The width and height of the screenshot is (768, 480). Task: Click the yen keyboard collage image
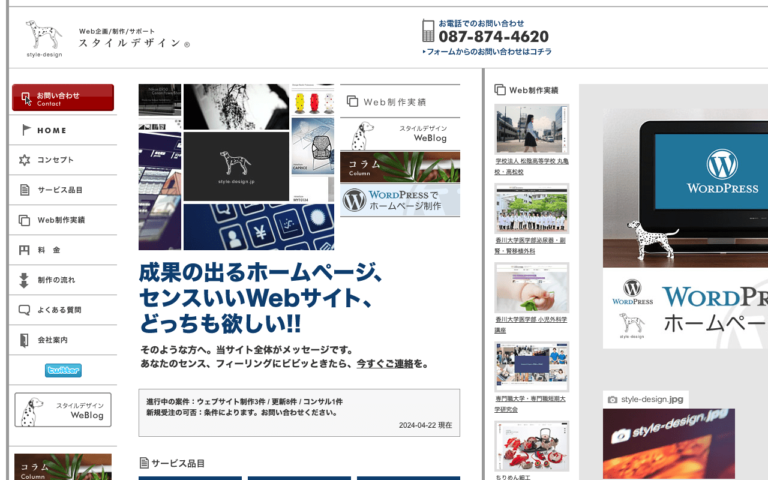pos(259,227)
